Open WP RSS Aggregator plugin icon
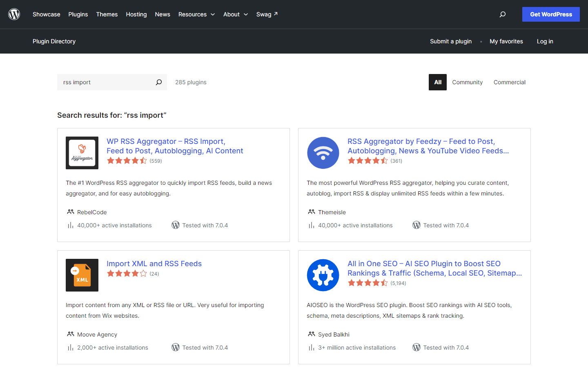Screen dimensions: 588x368 pyautogui.click(x=82, y=153)
